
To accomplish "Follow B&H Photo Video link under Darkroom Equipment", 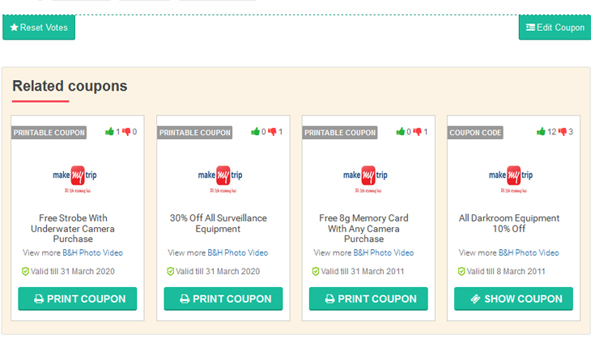I will [x=529, y=252].
